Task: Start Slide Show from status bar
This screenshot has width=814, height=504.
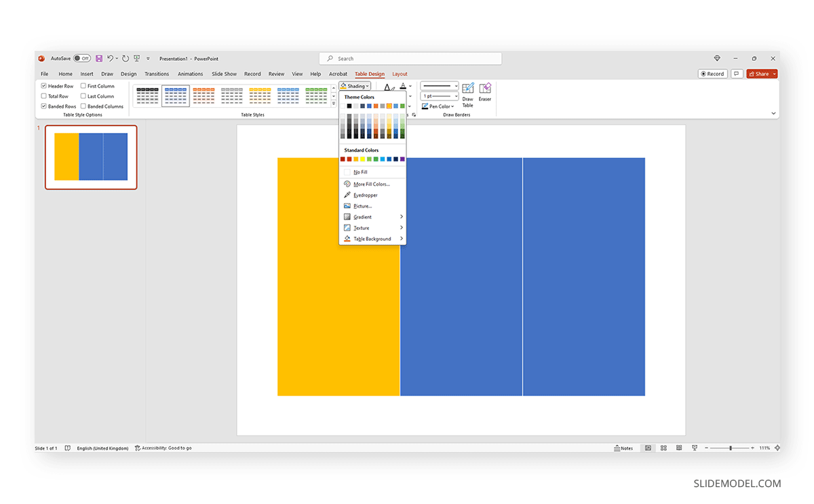Action: (695, 448)
